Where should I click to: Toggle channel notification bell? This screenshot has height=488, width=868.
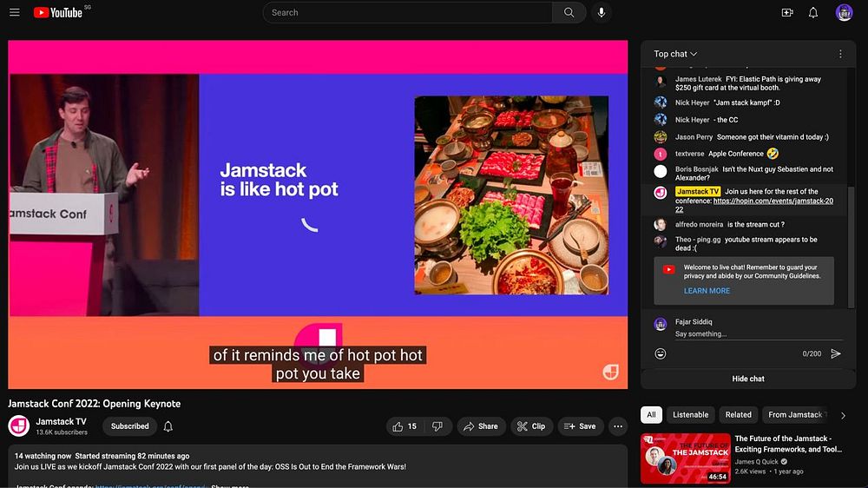168,426
